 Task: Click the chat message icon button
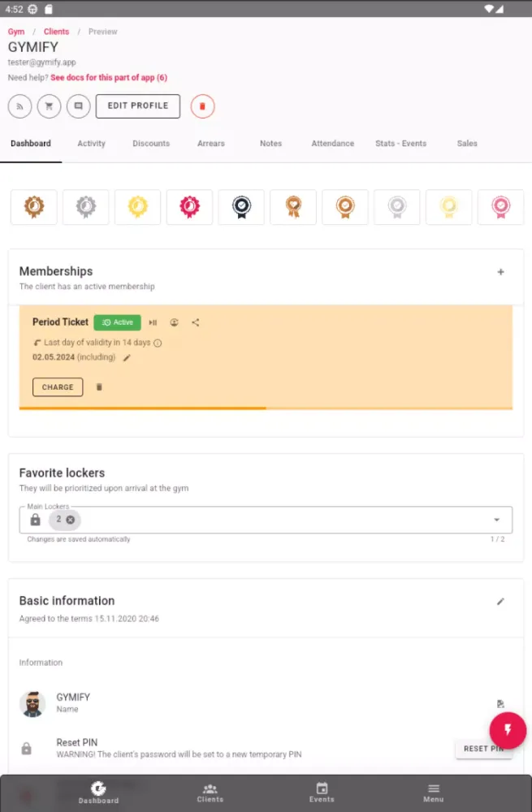[78, 106]
